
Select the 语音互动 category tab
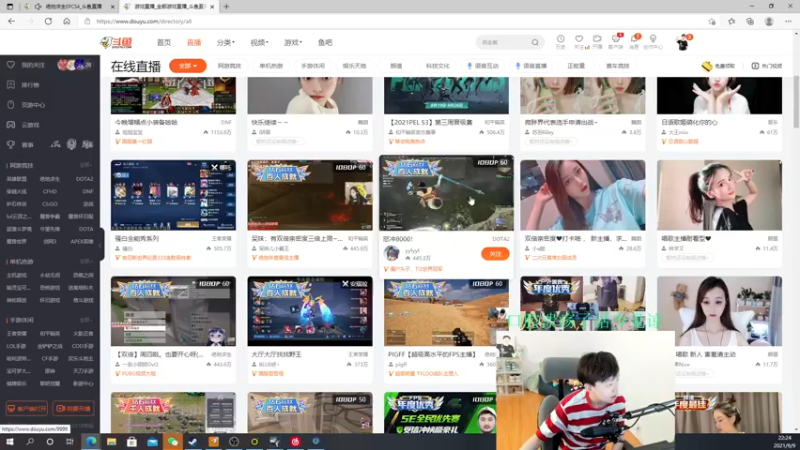coord(483,66)
